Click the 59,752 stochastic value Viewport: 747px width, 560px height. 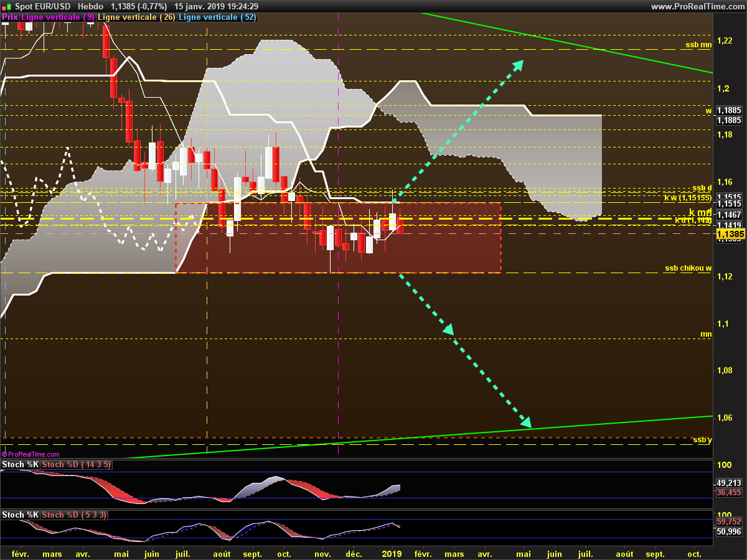(729, 523)
